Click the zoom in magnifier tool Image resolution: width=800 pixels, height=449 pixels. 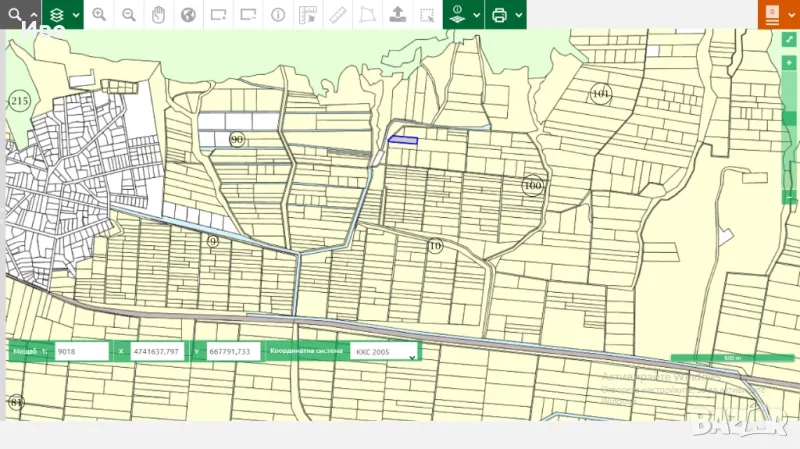click(99, 15)
